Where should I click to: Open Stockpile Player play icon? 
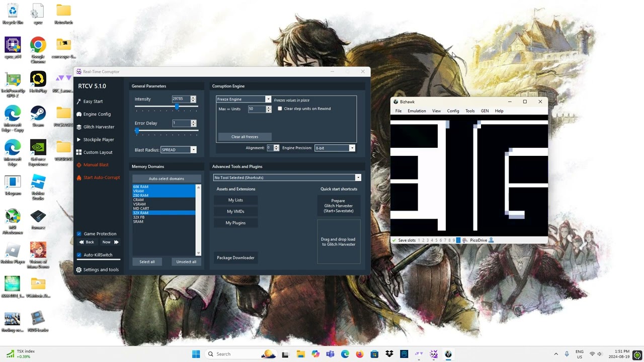79,139
